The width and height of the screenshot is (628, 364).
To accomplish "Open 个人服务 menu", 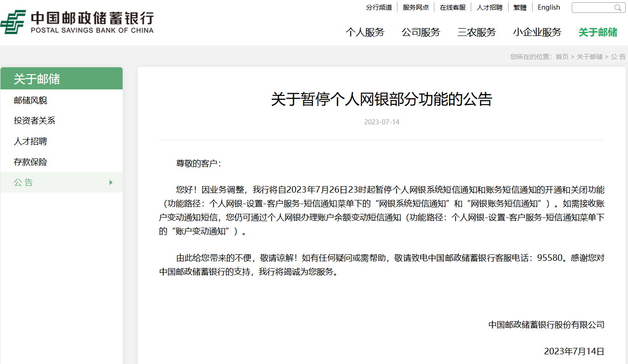I will 365,32.
